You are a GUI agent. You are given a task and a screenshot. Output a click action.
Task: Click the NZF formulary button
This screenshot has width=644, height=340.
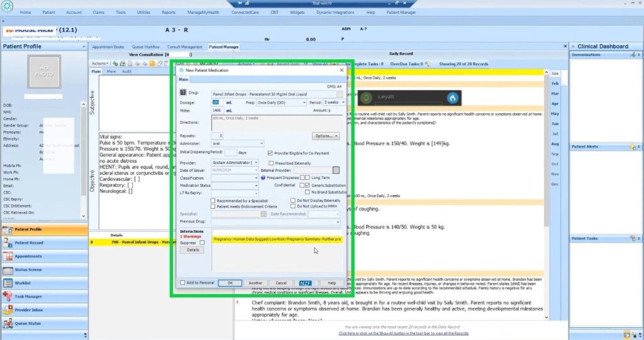tap(305, 283)
